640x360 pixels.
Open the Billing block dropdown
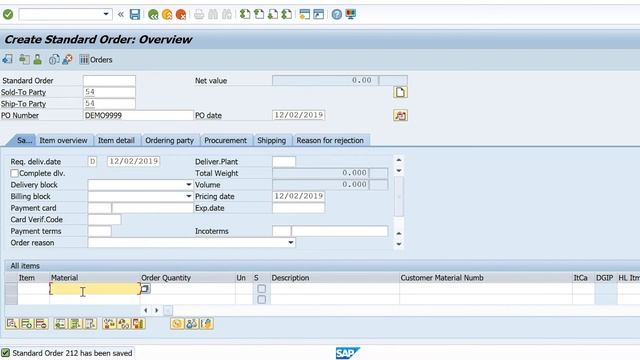click(189, 196)
